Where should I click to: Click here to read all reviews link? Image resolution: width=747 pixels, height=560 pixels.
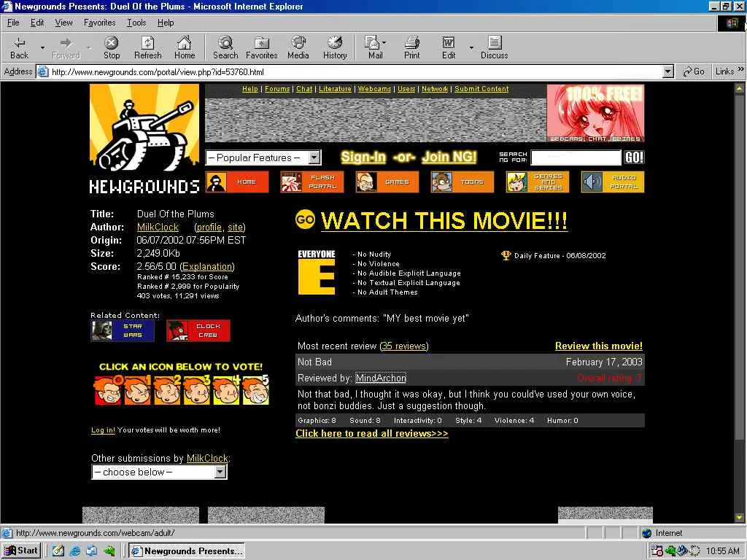371,433
